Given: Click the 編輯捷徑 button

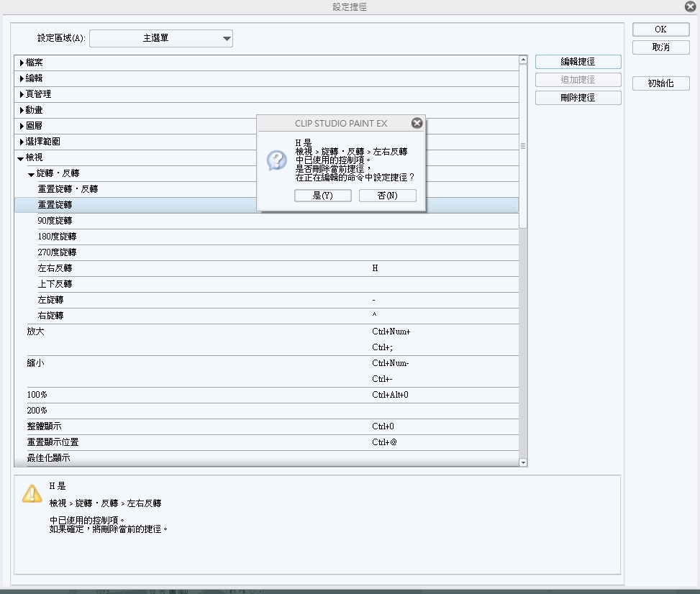Looking at the screenshot, I should tap(578, 62).
